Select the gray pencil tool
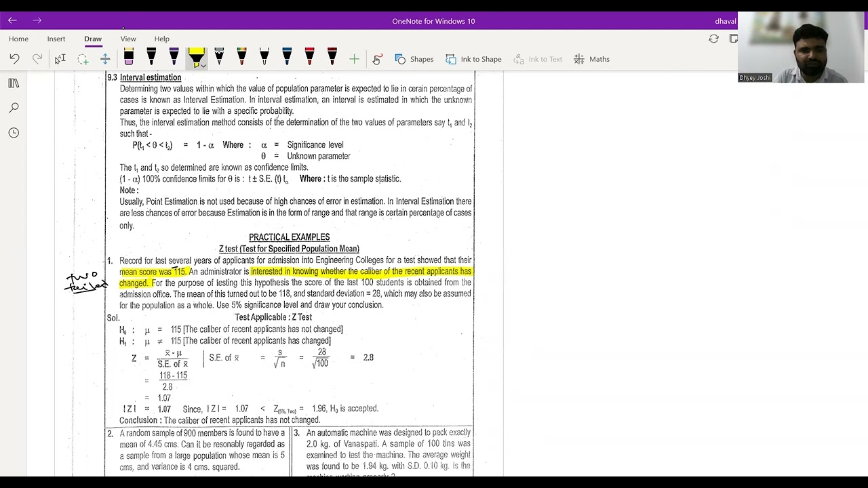Image resolution: width=868 pixels, height=488 pixels. pyautogui.click(x=219, y=58)
